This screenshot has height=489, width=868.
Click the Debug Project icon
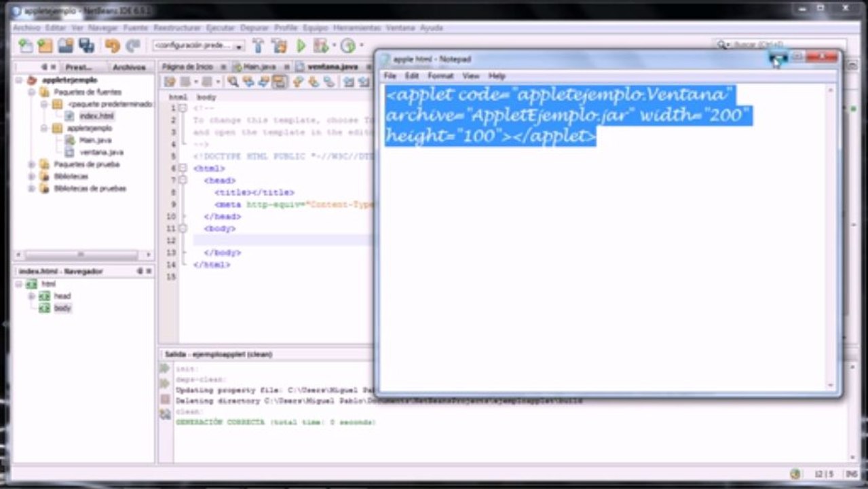[320, 46]
